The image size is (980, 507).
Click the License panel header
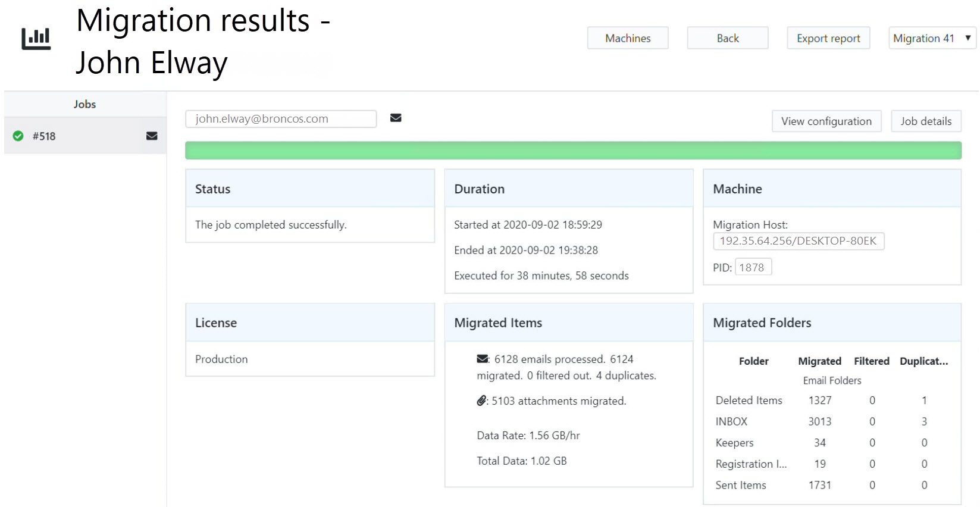pyautogui.click(x=310, y=323)
